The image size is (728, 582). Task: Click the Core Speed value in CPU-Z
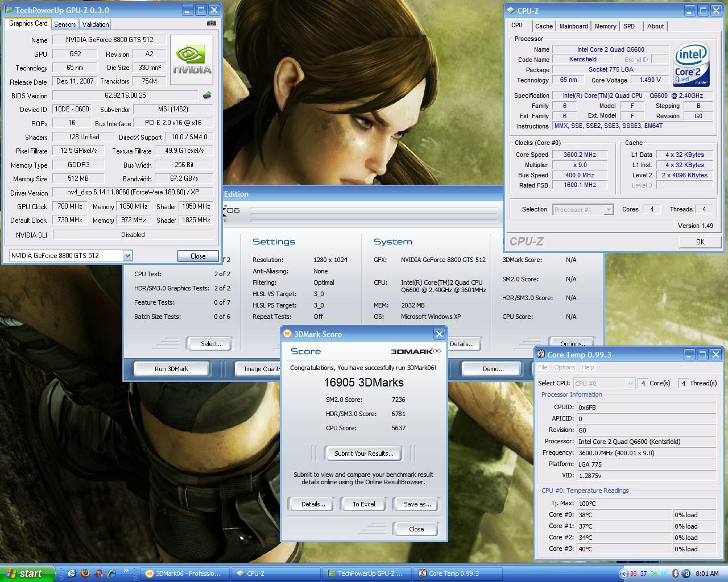[x=580, y=155]
